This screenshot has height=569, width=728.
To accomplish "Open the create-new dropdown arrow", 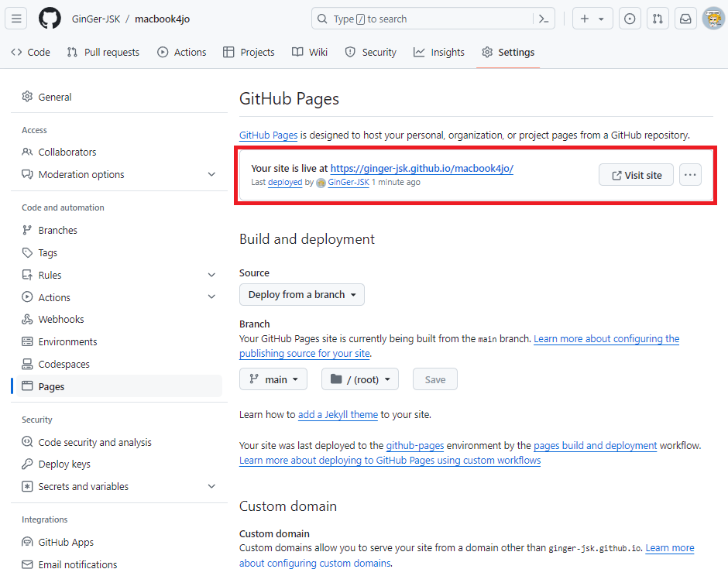I will [x=601, y=19].
